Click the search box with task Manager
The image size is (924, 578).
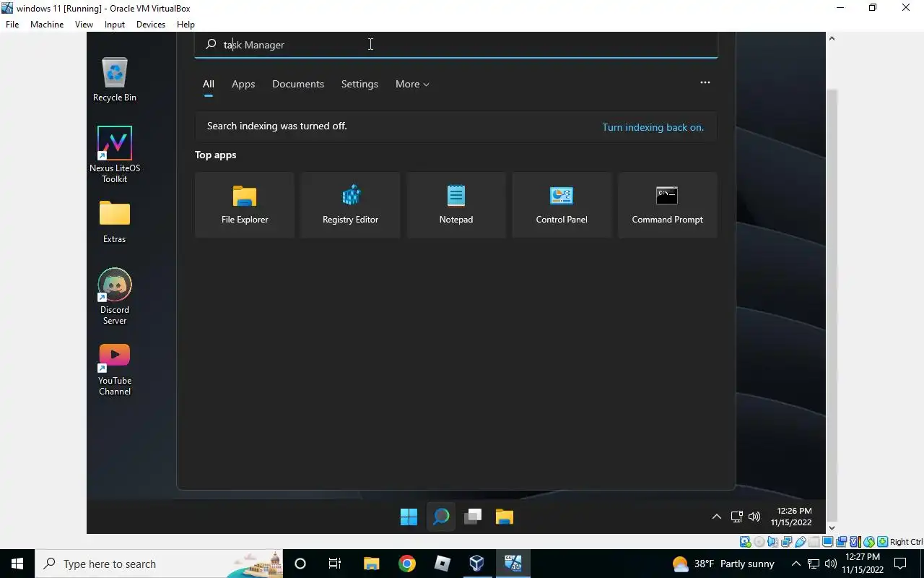pyautogui.click(x=456, y=45)
